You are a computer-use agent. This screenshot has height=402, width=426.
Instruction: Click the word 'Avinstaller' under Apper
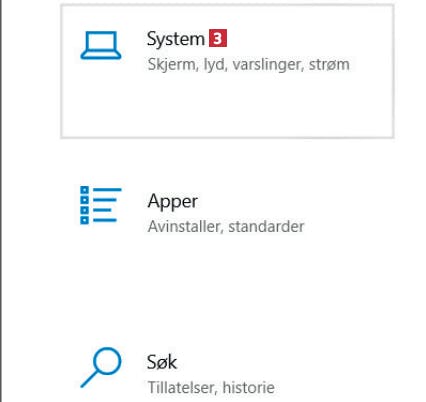tap(185, 227)
